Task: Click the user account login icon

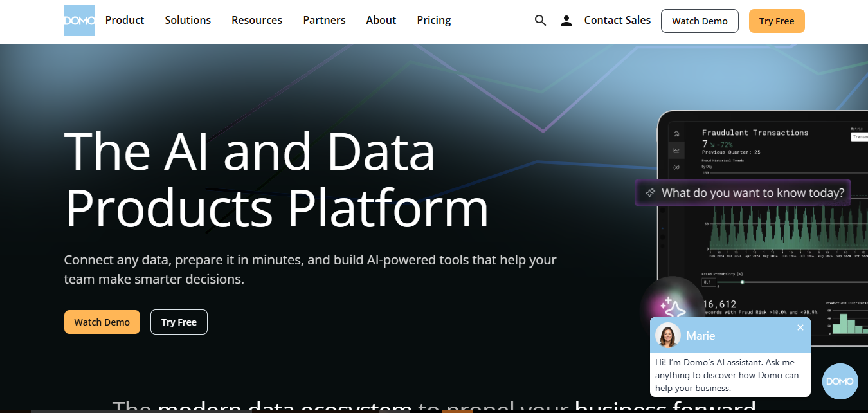Action: point(566,21)
